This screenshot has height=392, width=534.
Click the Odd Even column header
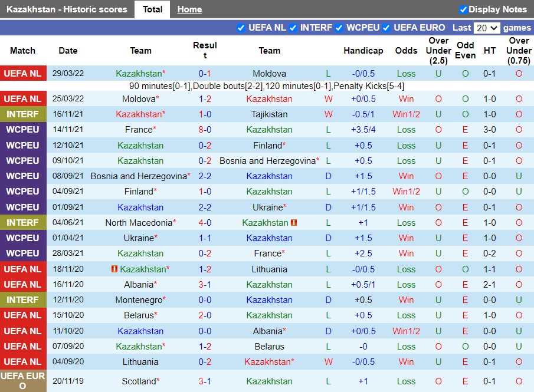465,51
